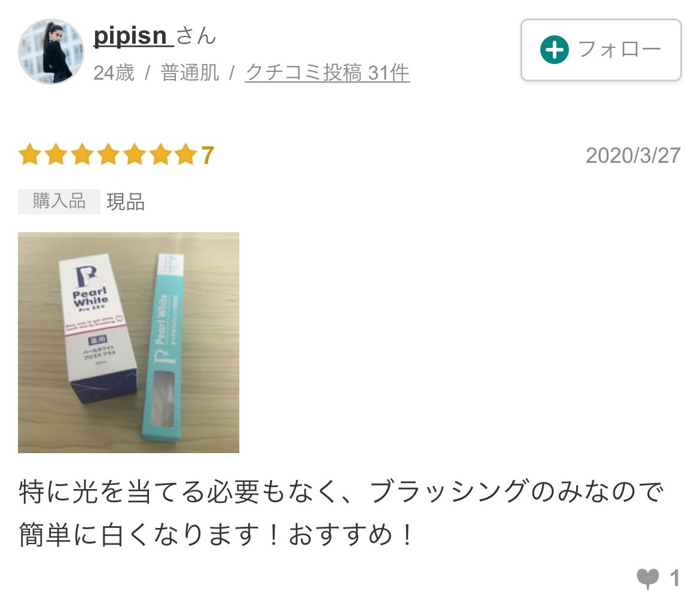Click the green plus follow icon

coord(554,50)
